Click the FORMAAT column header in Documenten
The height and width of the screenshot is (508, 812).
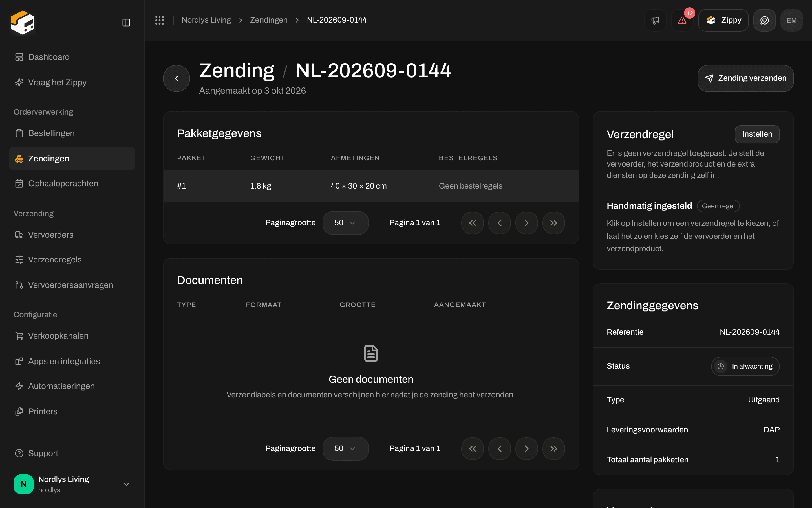(x=264, y=305)
